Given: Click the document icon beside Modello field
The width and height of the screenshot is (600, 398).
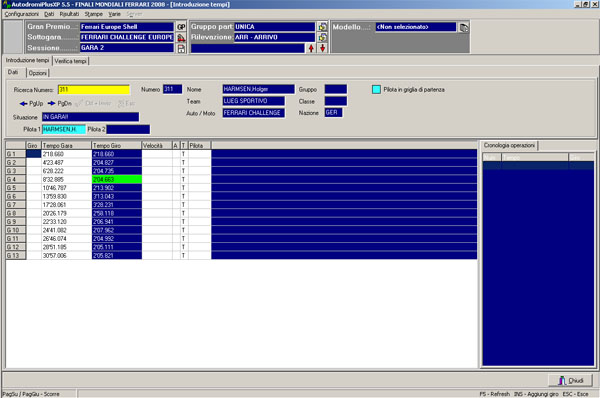Looking at the screenshot, I should click(x=463, y=28).
